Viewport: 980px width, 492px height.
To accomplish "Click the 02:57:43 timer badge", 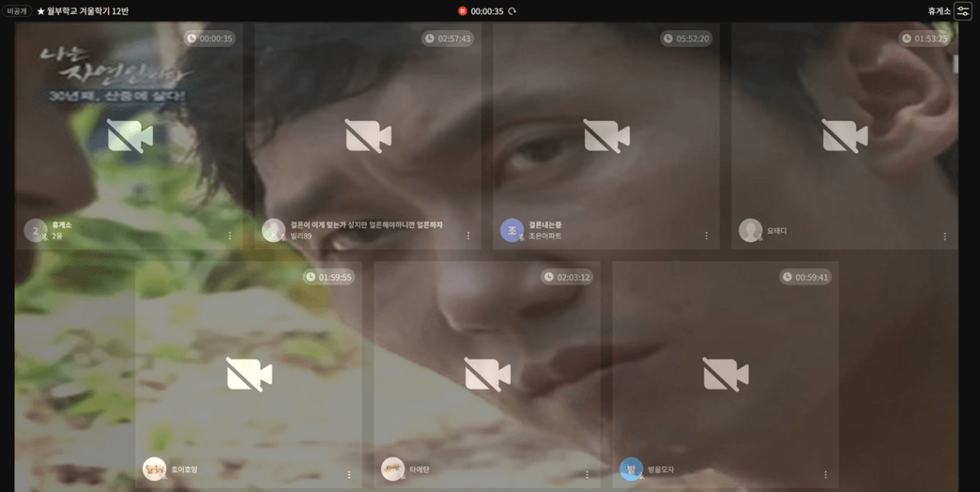I will [448, 39].
